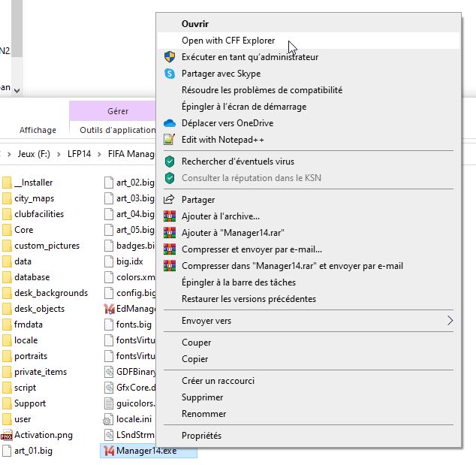Open the Gérer ribbon tab
The width and height of the screenshot is (476, 465).
(x=113, y=111)
